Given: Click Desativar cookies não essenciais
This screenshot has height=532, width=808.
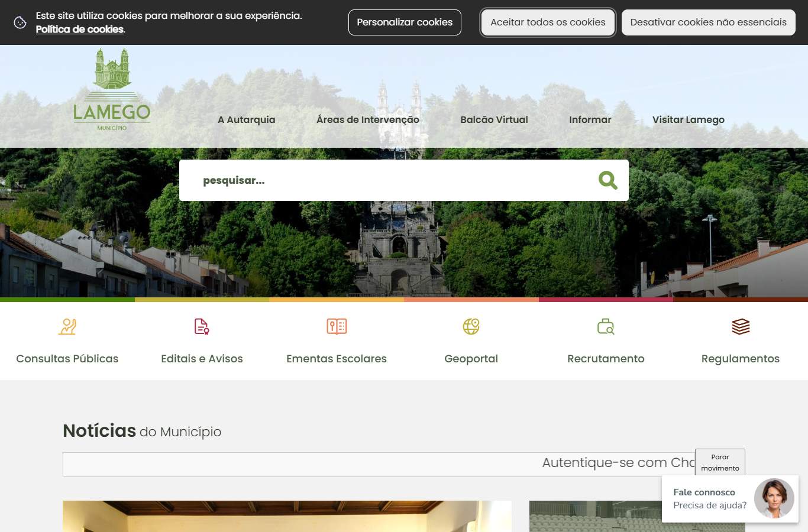Looking at the screenshot, I should (709, 22).
